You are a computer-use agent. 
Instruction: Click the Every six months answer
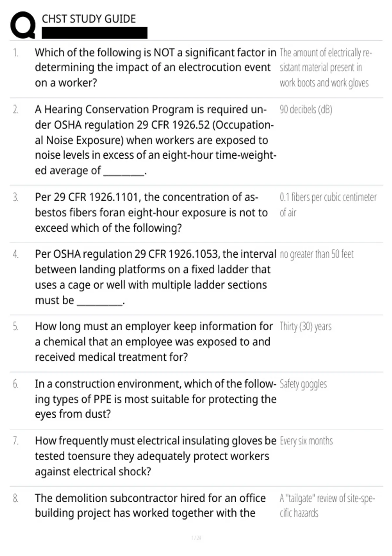click(306, 441)
